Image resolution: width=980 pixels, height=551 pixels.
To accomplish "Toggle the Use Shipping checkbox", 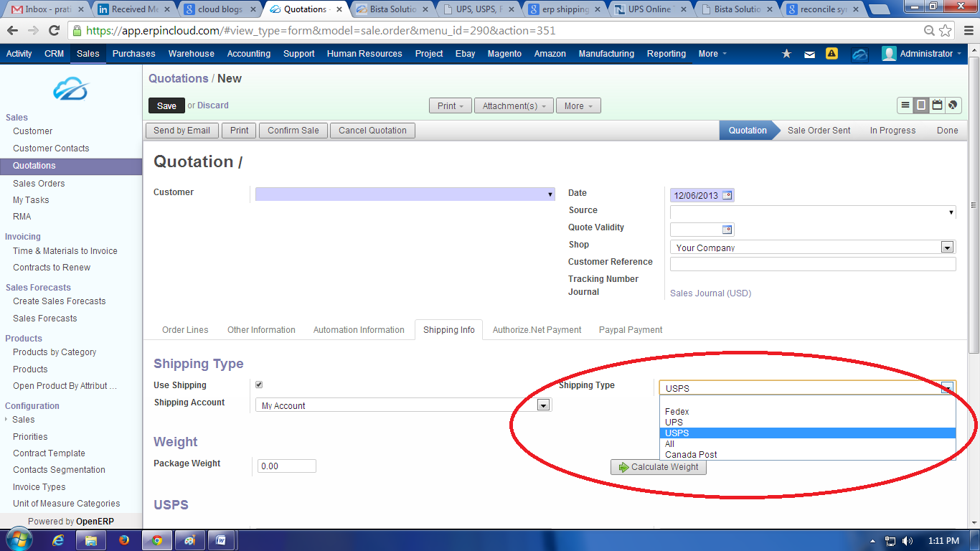I will [259, 385].
